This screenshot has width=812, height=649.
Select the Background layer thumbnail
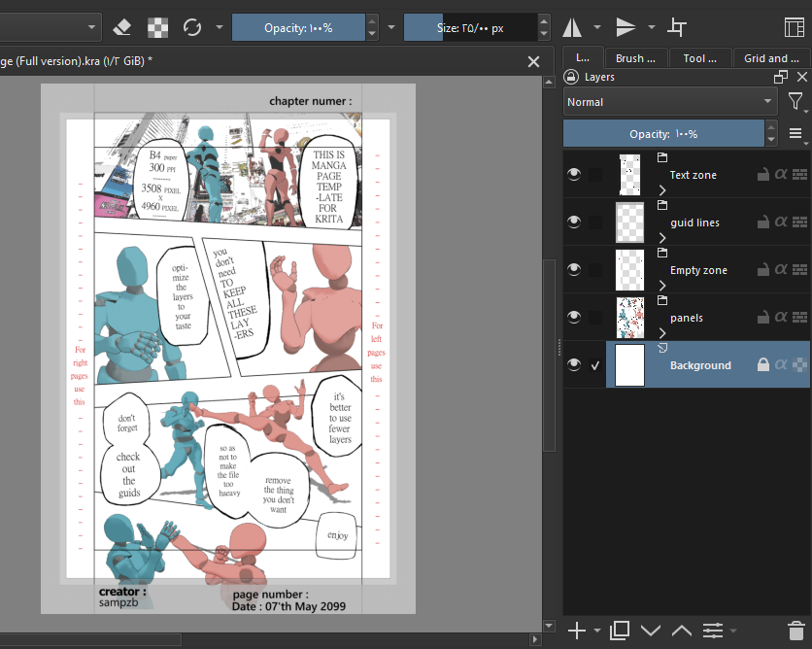coord(630,365)
